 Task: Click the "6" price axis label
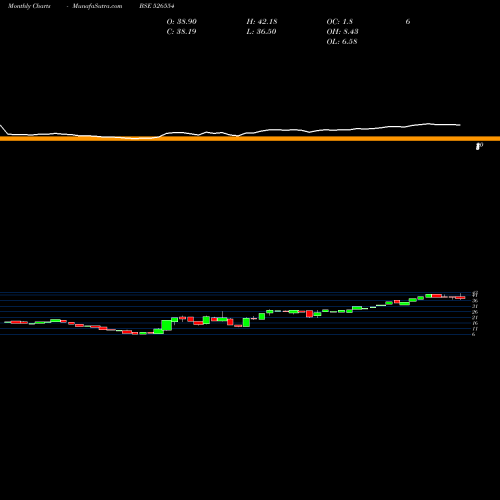[473, 334]
